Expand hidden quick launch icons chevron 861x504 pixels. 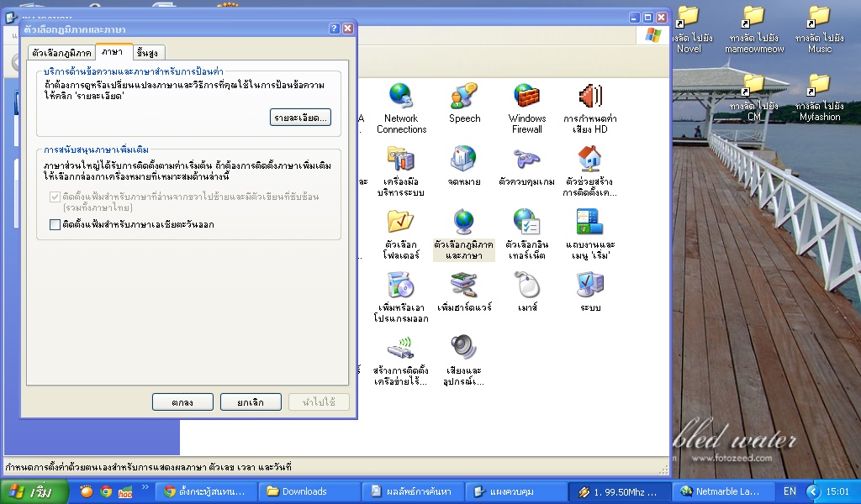tap(145, 487)
